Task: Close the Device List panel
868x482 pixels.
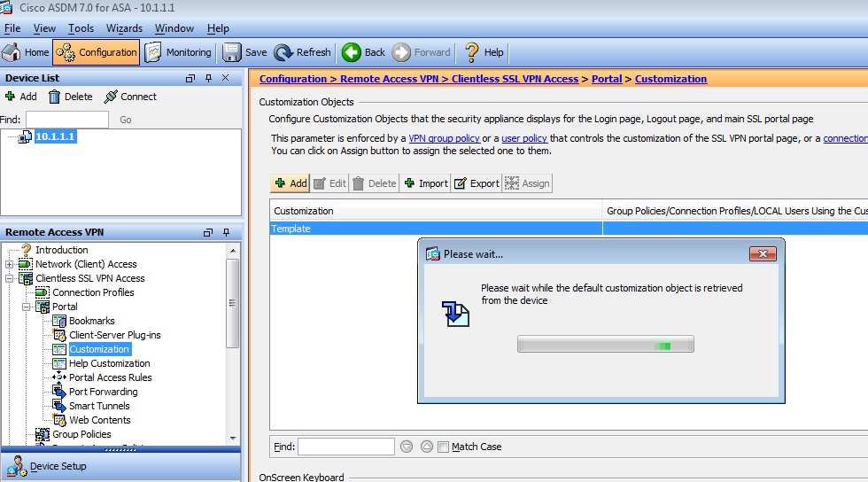Action: (225, 78)
